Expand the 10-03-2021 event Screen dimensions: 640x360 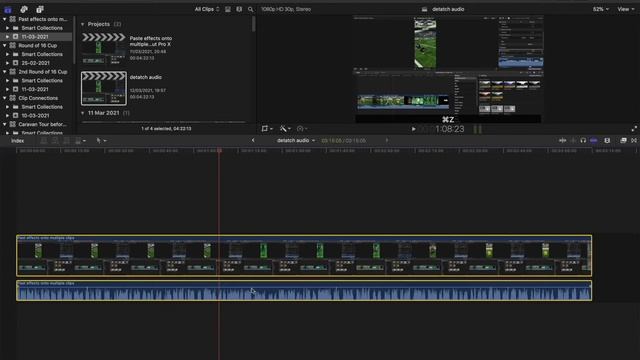pyautogui.click(x=7, y=116)
